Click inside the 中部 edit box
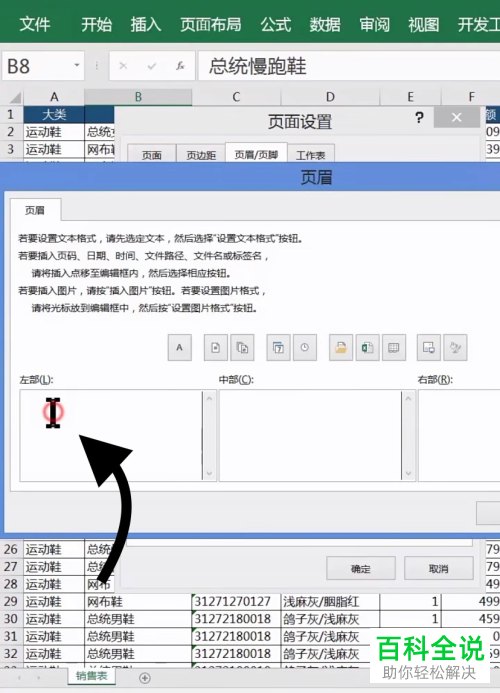The width and height of the screenshot is (500, 693). point(310,435)
